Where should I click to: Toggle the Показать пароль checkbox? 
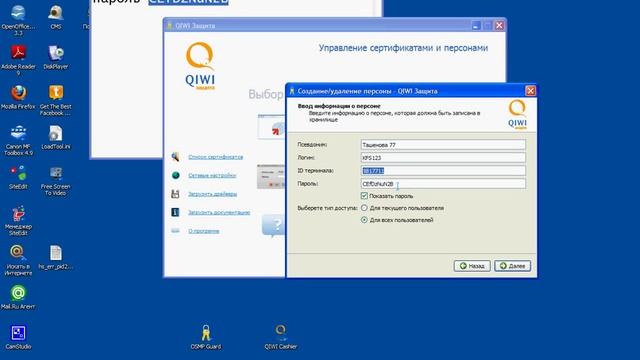coord(364,196)
